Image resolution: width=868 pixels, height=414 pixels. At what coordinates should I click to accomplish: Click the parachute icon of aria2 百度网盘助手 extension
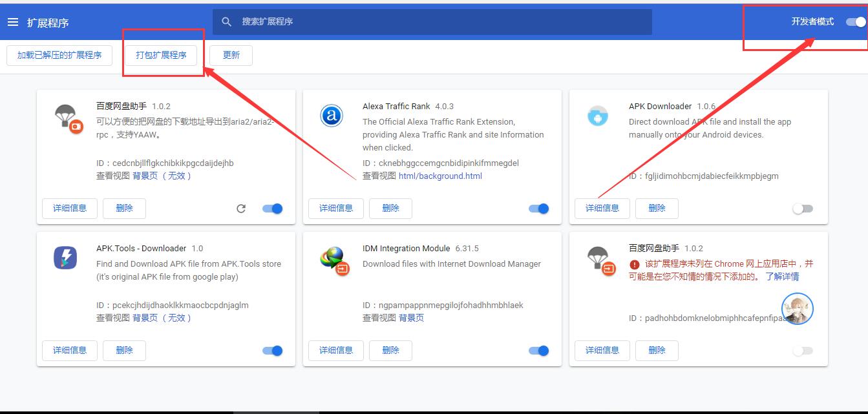tap(67, 118)
